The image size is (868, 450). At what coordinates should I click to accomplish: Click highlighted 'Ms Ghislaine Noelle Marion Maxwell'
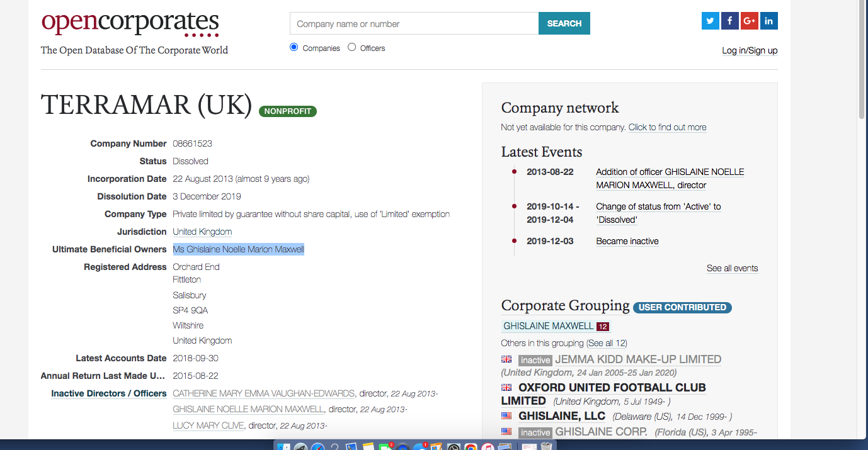point(239,249)
